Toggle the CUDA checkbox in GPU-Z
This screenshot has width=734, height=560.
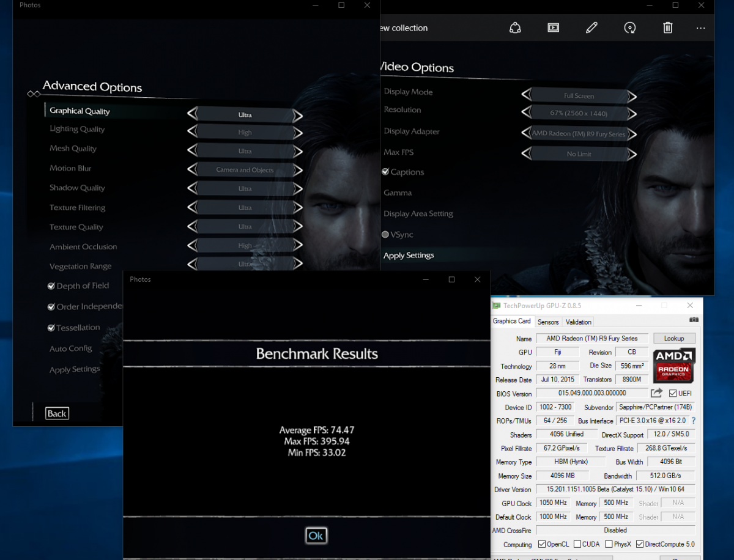click(x=577, y=544)
